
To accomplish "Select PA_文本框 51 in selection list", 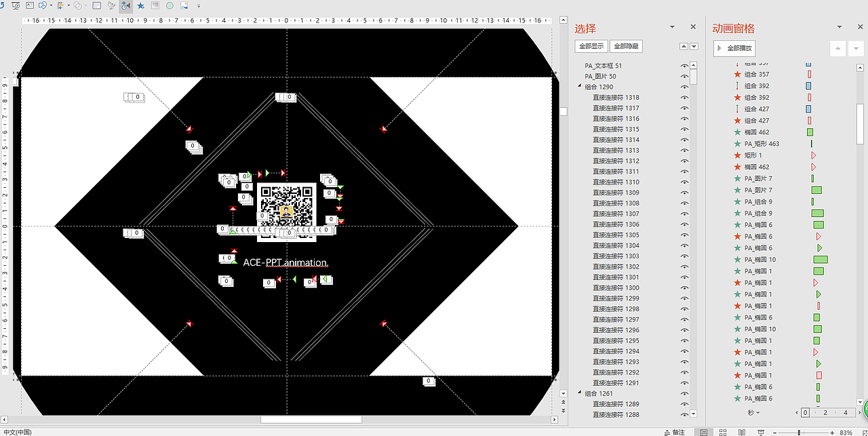I will [x=604, y=66].
